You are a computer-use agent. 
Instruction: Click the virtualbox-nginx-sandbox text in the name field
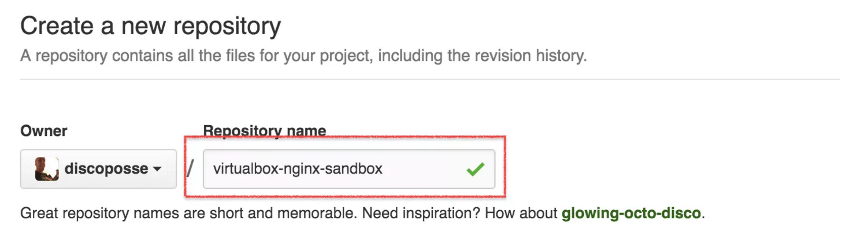coord(298,169)
